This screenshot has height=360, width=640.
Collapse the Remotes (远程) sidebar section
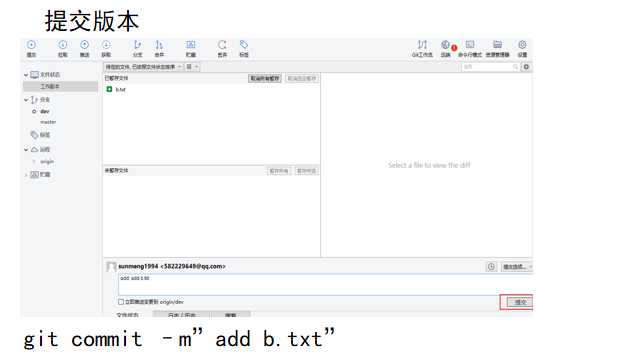pos(26,149)
